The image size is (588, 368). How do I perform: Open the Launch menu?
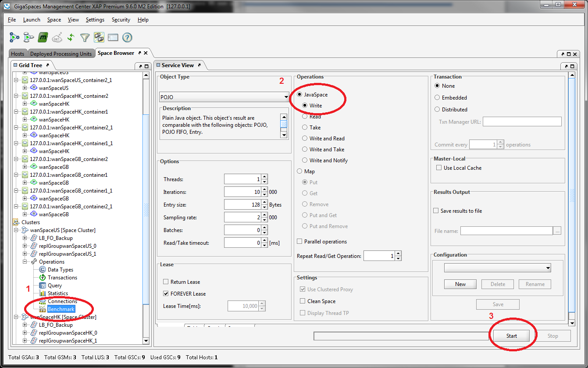tap(32, 20)
